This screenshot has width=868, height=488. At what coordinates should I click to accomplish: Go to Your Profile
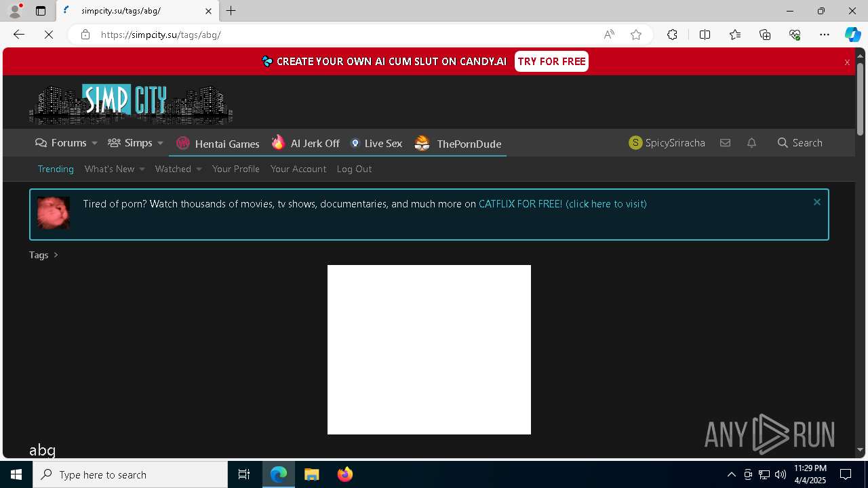pyautogui.click(x=236, y=169)
